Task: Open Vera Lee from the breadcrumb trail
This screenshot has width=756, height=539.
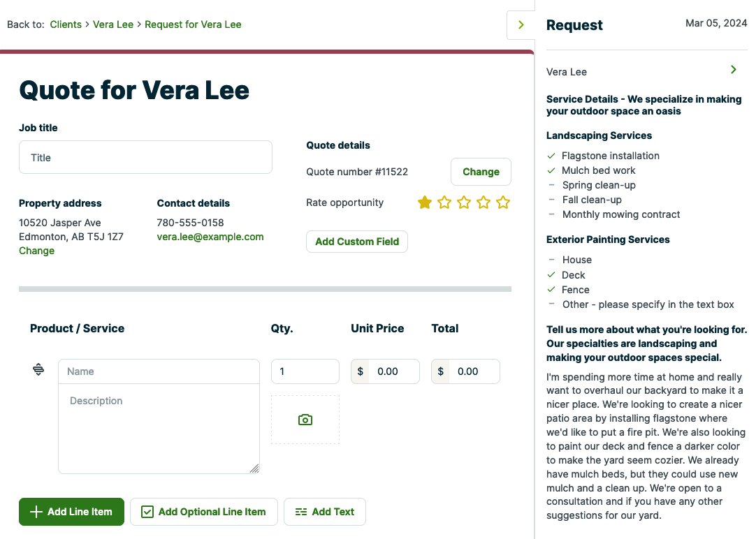Action: [x=113, y=24]
